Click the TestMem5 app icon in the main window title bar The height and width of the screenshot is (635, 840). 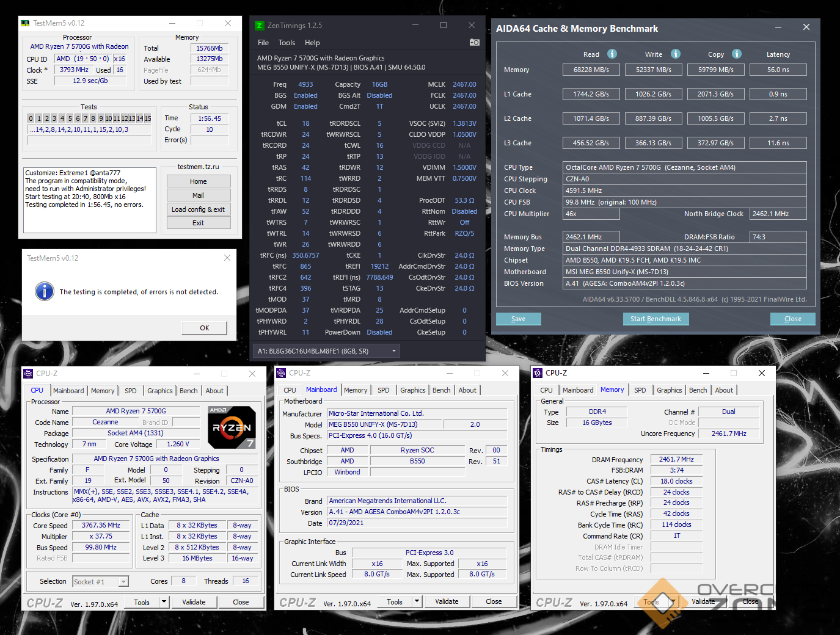(25, 23)
